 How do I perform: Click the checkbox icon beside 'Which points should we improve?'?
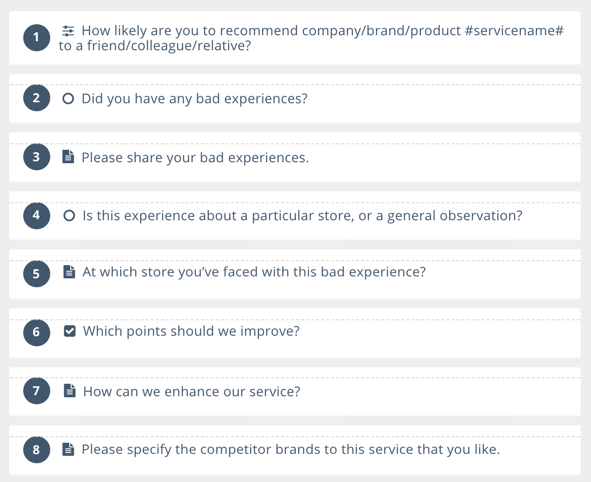click(69, 331)
